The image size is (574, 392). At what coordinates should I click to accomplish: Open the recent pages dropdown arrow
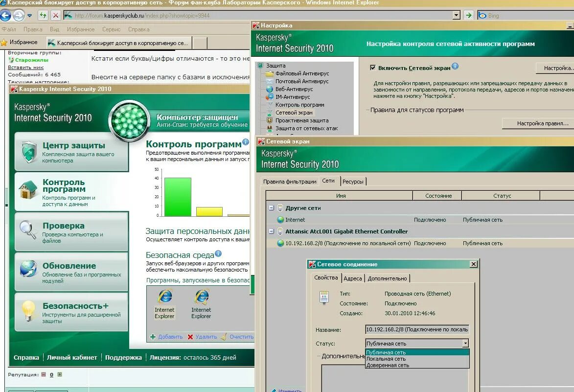point(30,15)
